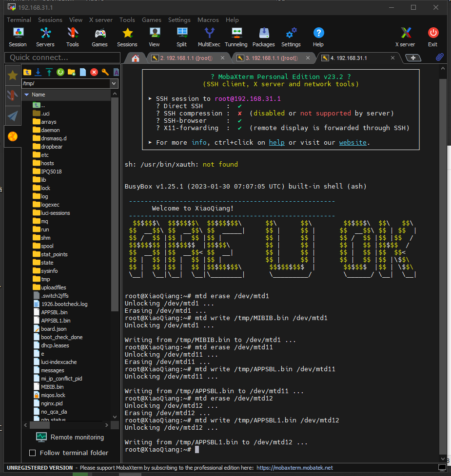Open MultiExec mode
The height and width of the screenshot is (476, 451).
tap(209, 37)
